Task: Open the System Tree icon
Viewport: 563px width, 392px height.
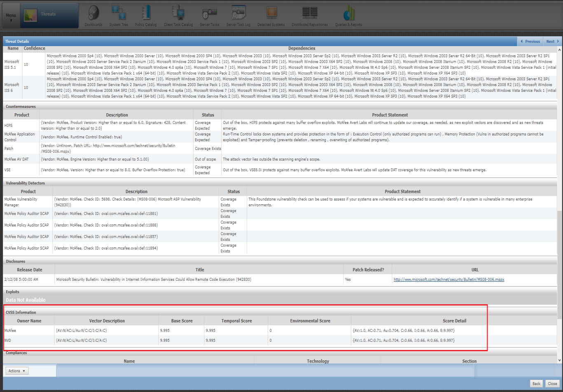Action: click(119, 16)
